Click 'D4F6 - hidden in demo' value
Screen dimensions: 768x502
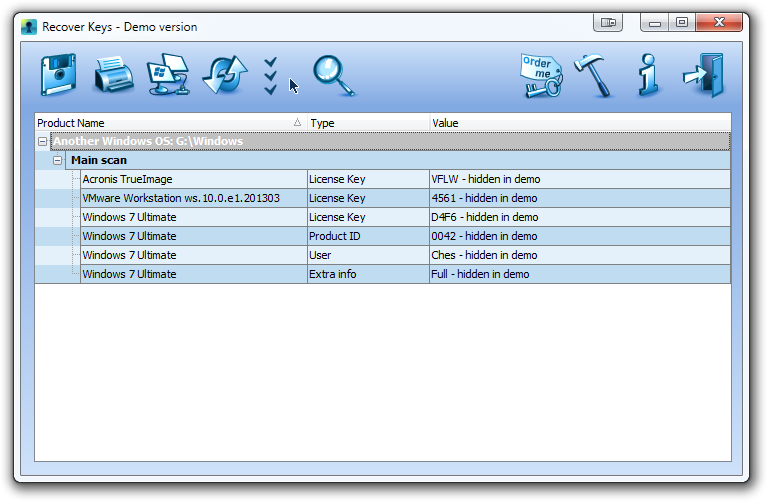click(484, 217)
